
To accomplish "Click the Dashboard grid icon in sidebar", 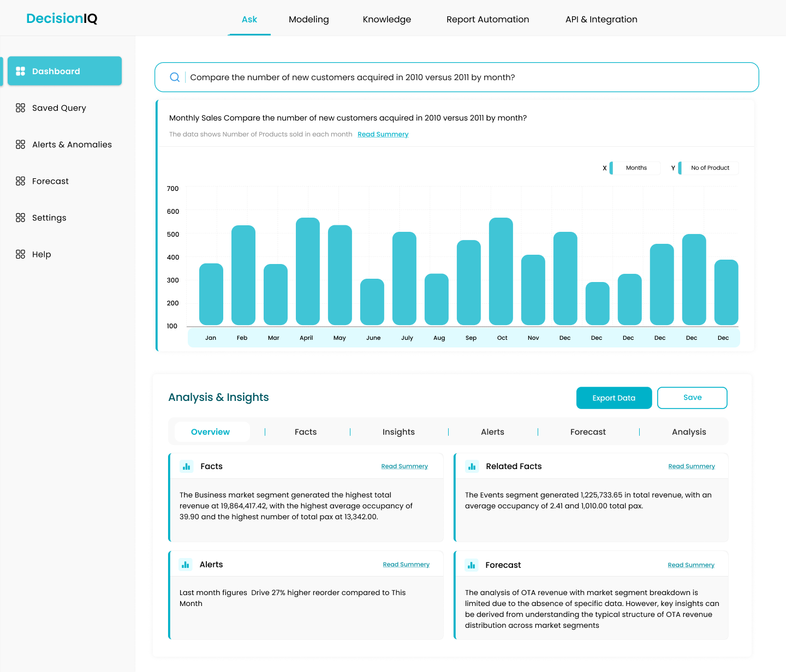I will [21, 71].
